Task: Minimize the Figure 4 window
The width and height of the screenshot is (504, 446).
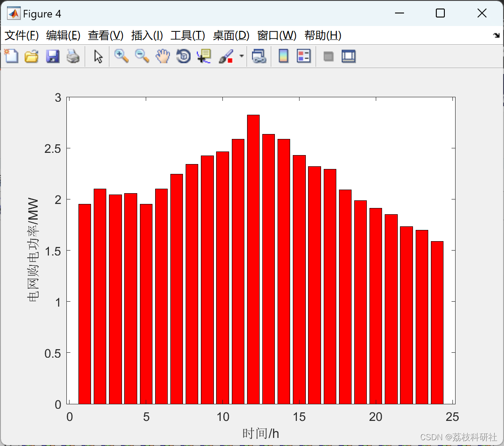Action: 400,13
